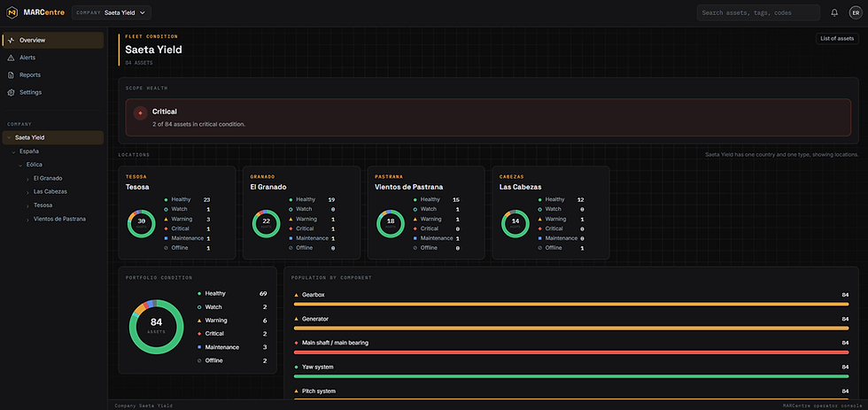
Task: Click the Warning triangle icon in Portfolio Condition
Action: pyautogui.click(x=198, y=321)
